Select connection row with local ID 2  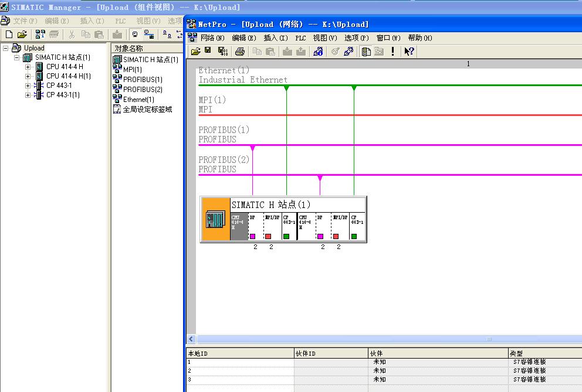point(384,370)
